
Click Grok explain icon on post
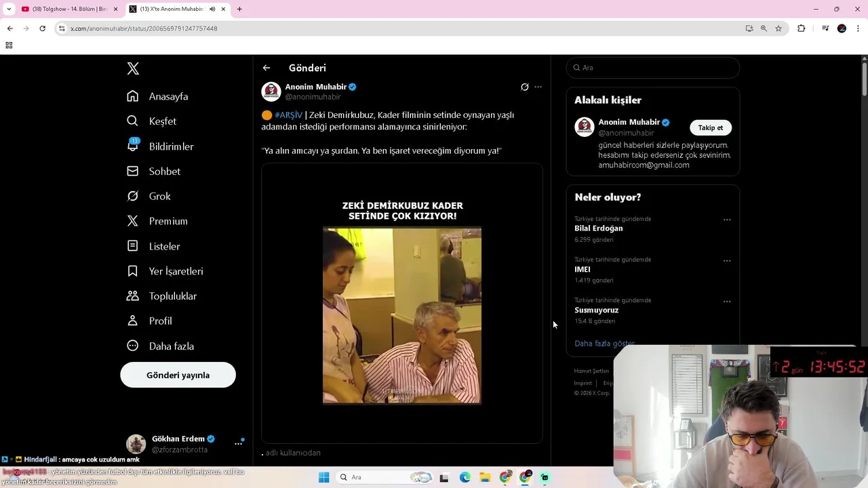524,87
